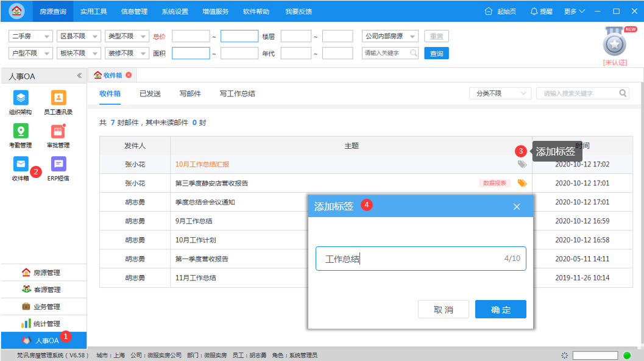Open the 增值服务 menu
Screen dimensions: 644x361
(x=216, y=12)
